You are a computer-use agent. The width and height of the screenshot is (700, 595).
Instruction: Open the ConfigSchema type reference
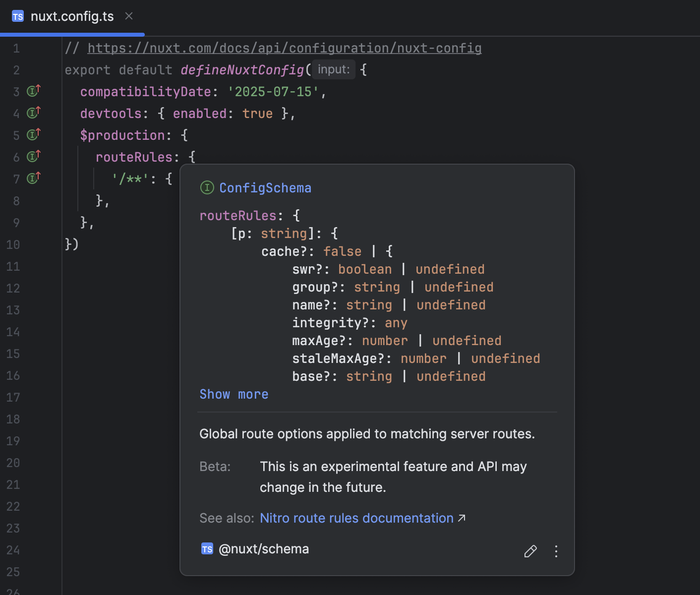tap(265, 187)
